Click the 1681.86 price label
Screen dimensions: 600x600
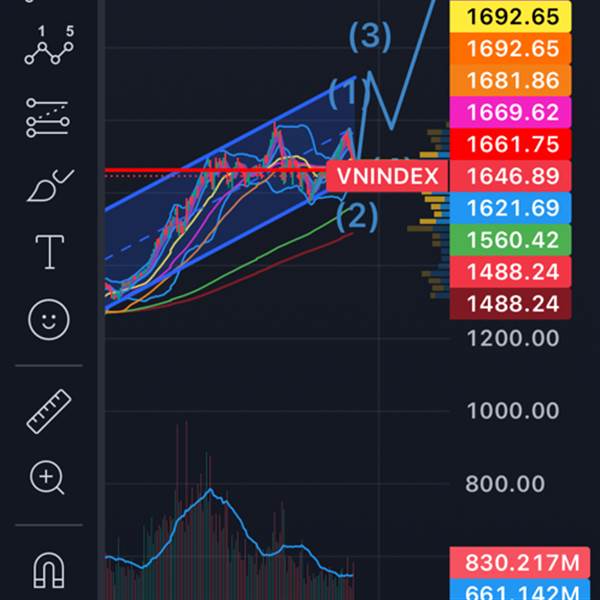coord(510,80)
